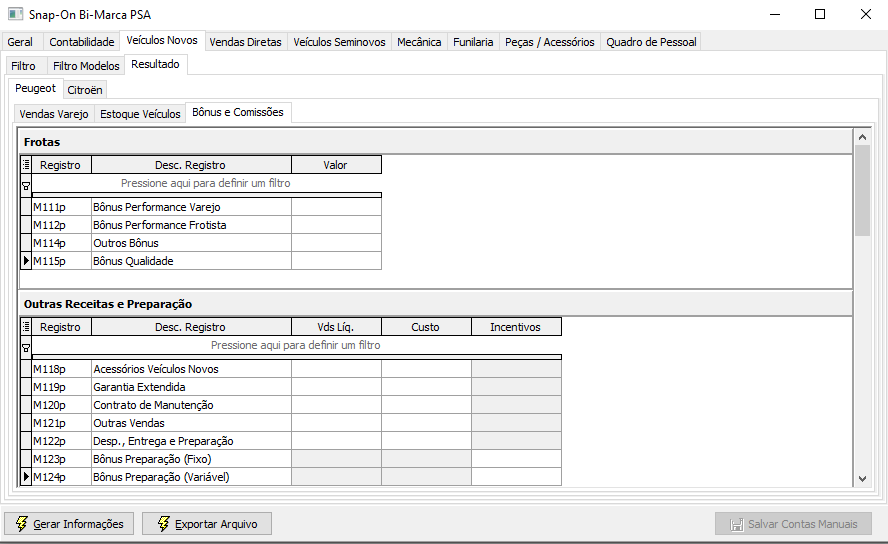Select 'Contrato de Manutenção' row text

click(x=153, y=405)
